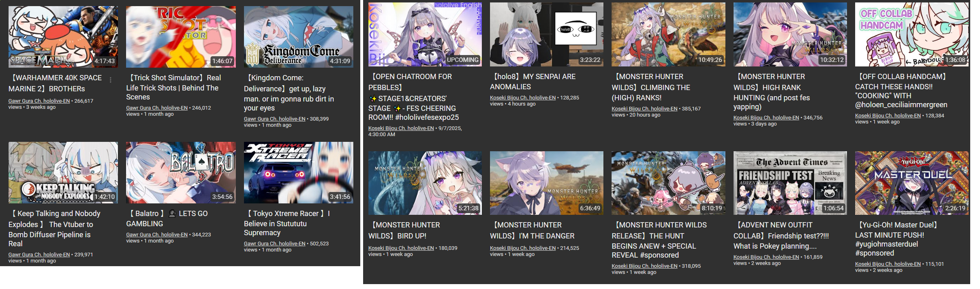This screenshot has width=980, height=289.
Task: Open the Monster Hunter thumbnail lasting 5:21:38
Action: pos(425,183)
